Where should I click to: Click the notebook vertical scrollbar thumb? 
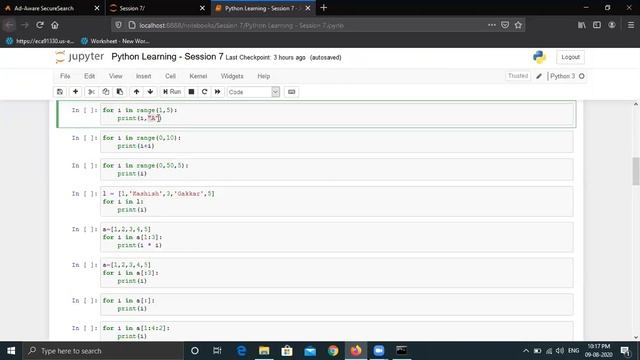[636, 171]
